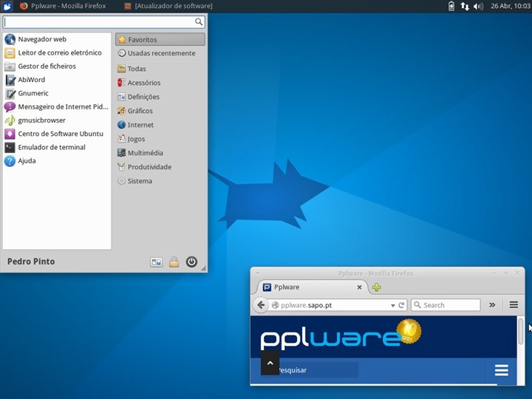Open the Firefox hamburger menu
The height and width of the screenshot is (399, 532).
tap(514, 305)
